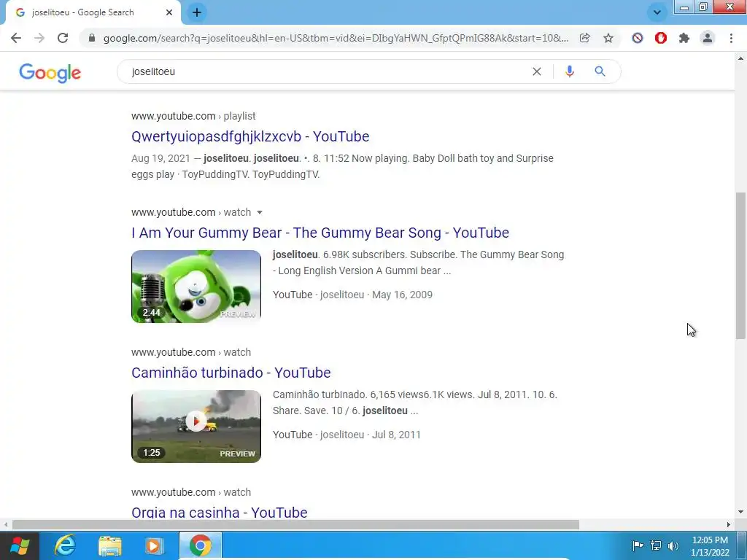
Task: Launch Internet Explorer from the taskbar
Action: pyautogui.click(x=64, y=545)
